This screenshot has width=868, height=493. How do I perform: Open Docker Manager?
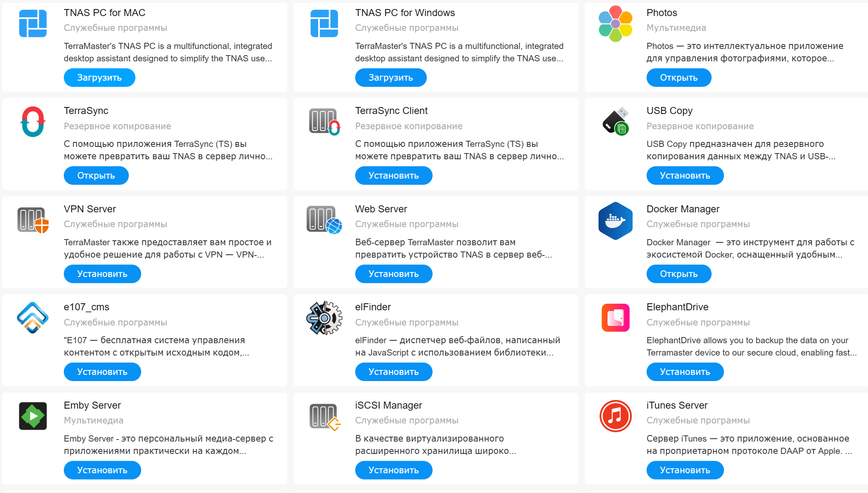679,274
